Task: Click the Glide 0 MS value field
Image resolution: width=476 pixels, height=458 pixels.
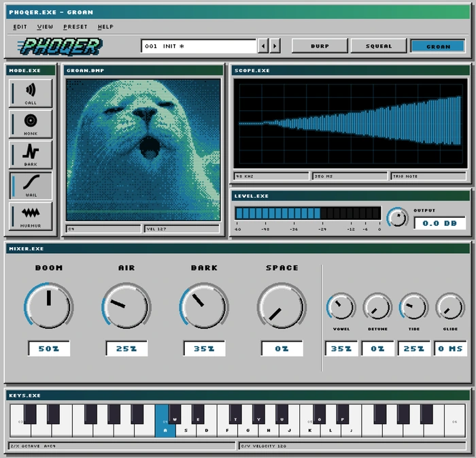Action: (x=450, y=348)
